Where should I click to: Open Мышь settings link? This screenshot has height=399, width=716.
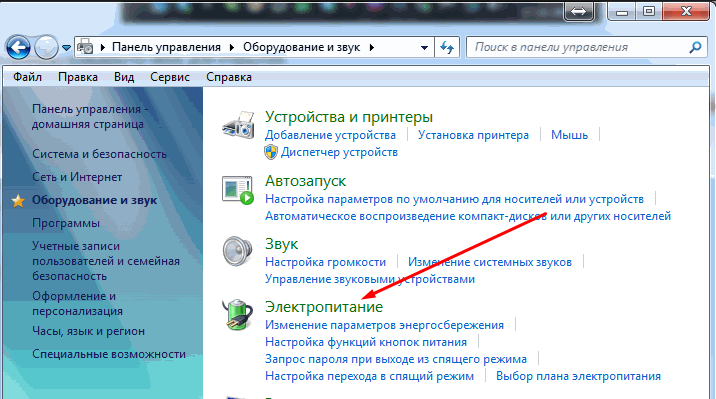(569, 135)
